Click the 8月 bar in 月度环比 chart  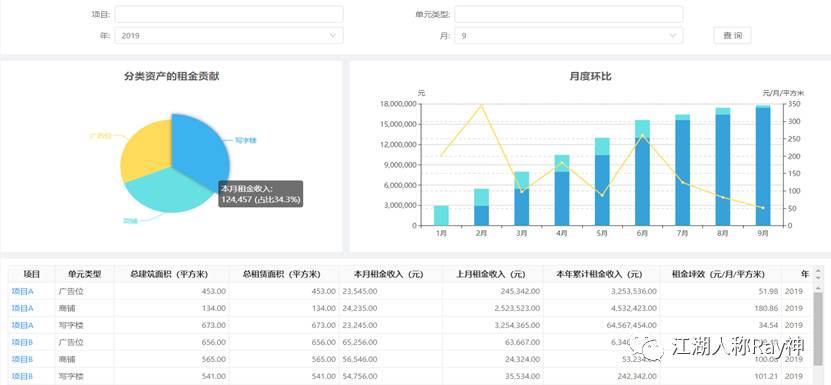[x=723, y=167]
